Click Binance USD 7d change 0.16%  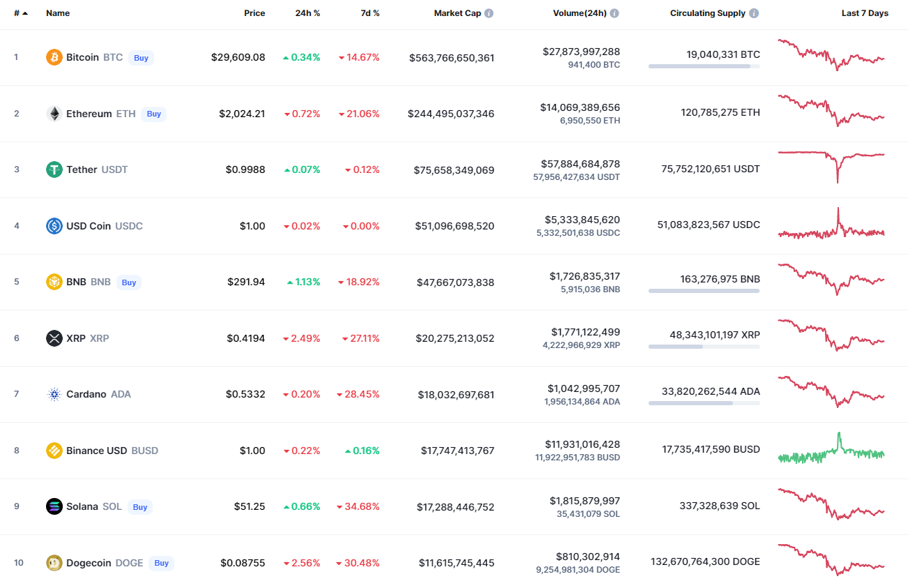(x=363, y=451)
